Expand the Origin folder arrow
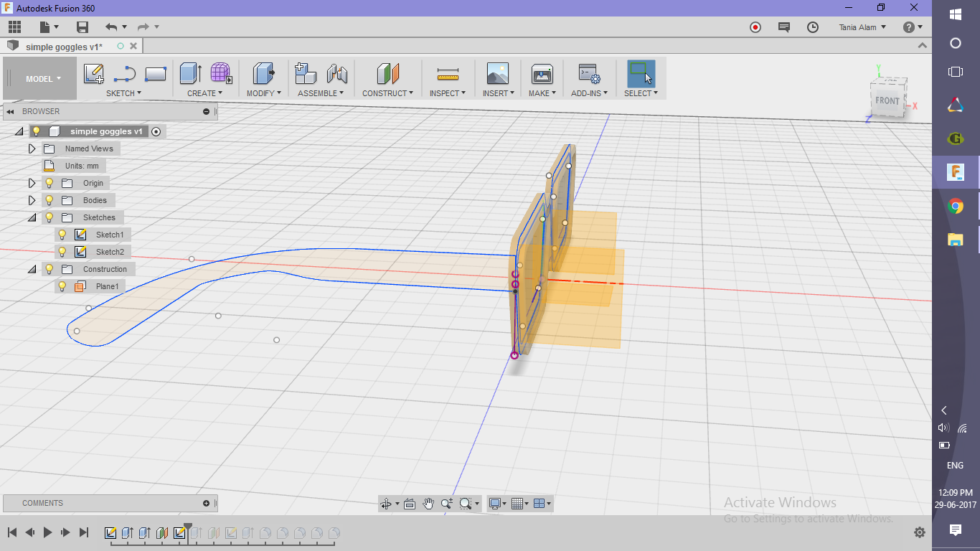The width and height of the screenshot is (980, 551). [x=32, y=183]
